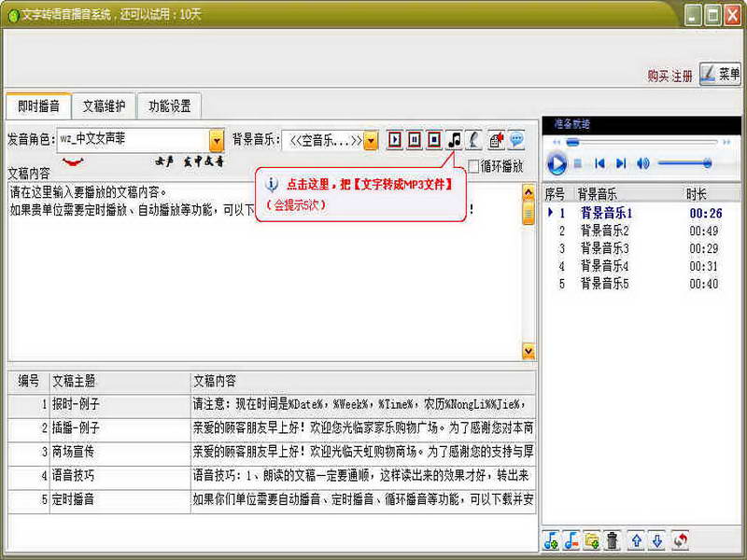
Task: Open the blue speech bubble icon
Action: coord(516,139)
